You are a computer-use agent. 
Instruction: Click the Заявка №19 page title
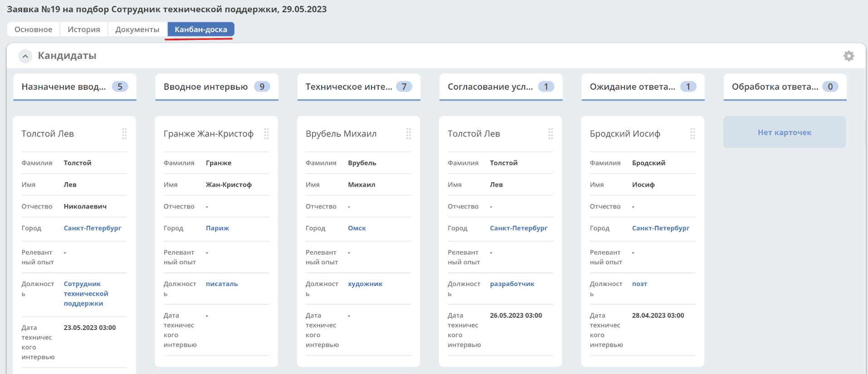click(x=167, y=9)
